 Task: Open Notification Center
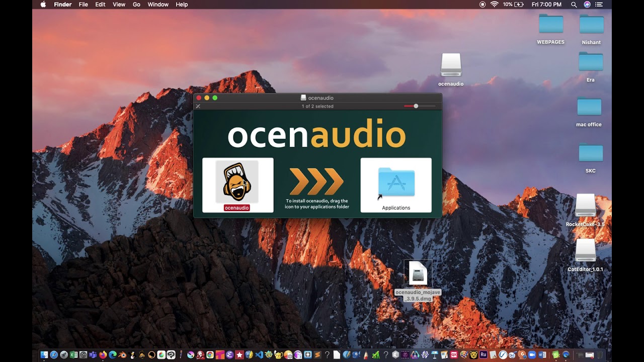pos(599,5)
